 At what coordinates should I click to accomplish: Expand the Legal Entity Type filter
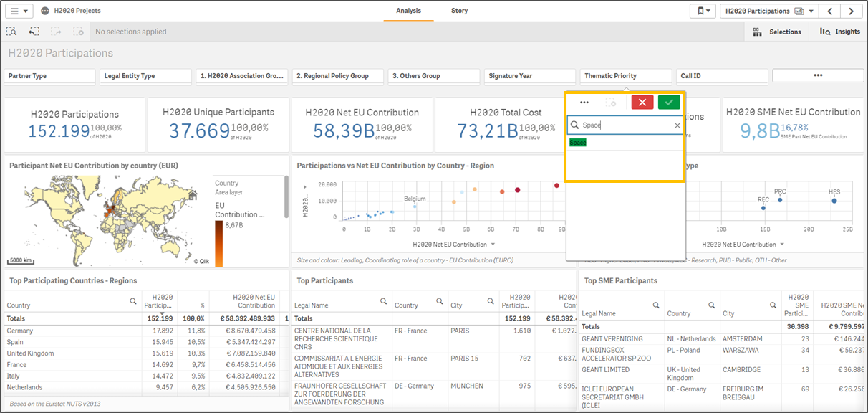coord(147,76)
